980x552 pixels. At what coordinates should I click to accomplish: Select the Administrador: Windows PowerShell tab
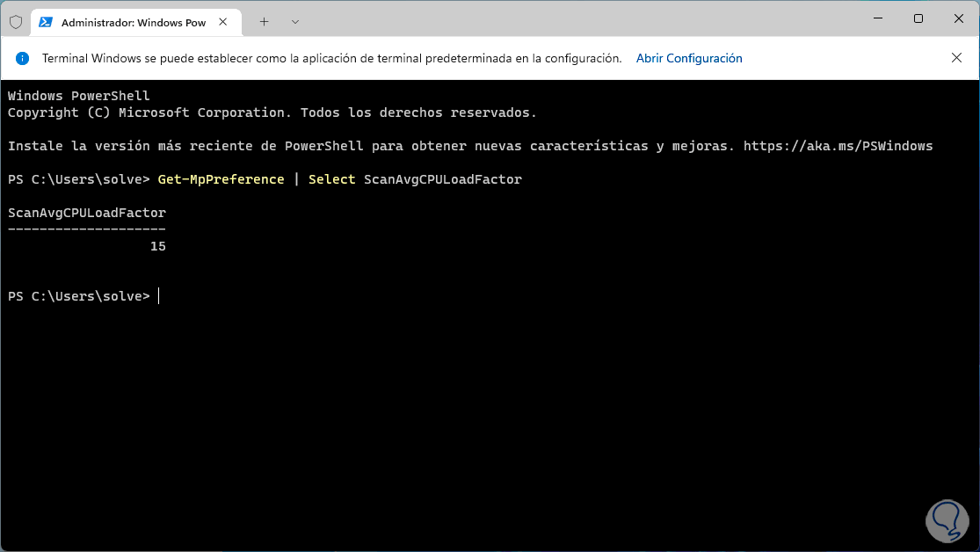pos(132,21)
